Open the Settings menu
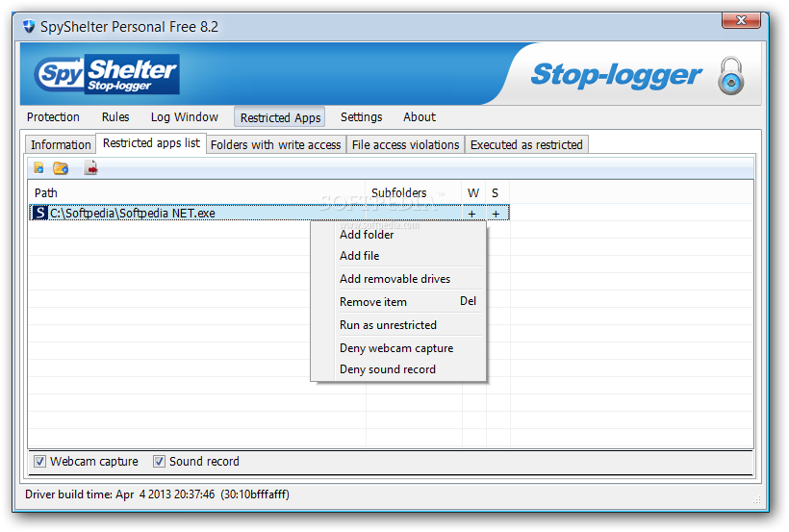Viewport: 789px width, 532px height. click(x=361, y=117)
